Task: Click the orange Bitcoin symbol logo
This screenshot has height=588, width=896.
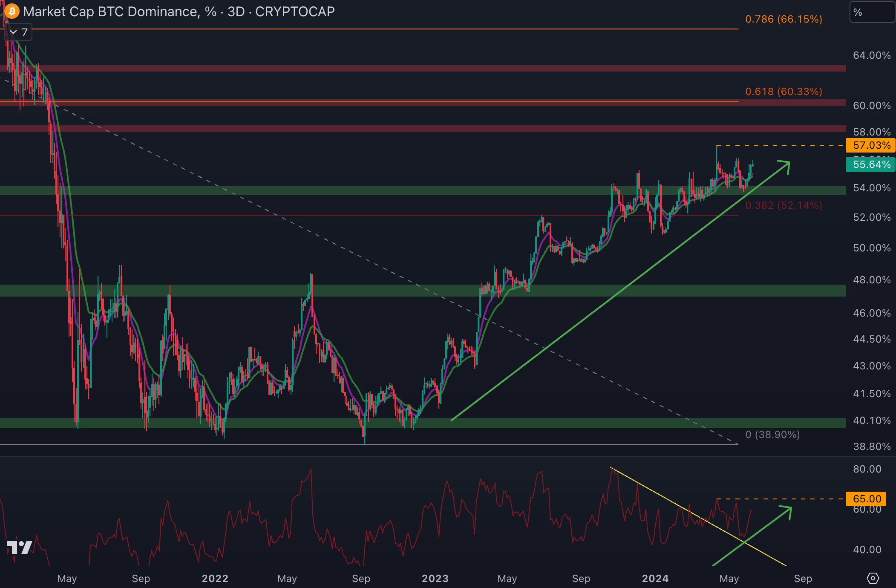Action: coord(12,11)
